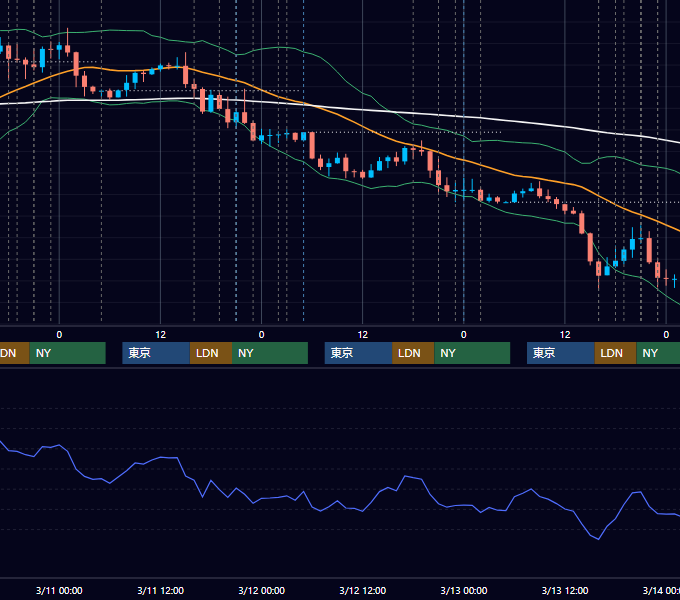This screenshot has width=680, height=600.
Task: Click the 3/11 00:00 date label
Action: [59, 590]
